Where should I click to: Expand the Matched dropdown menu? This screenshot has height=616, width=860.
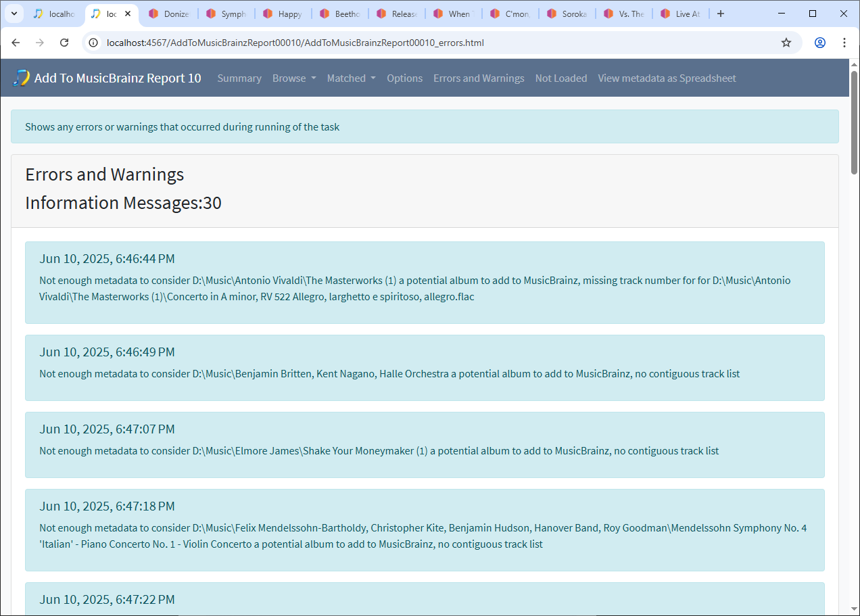pyautogui.click(x=351, y=78)
